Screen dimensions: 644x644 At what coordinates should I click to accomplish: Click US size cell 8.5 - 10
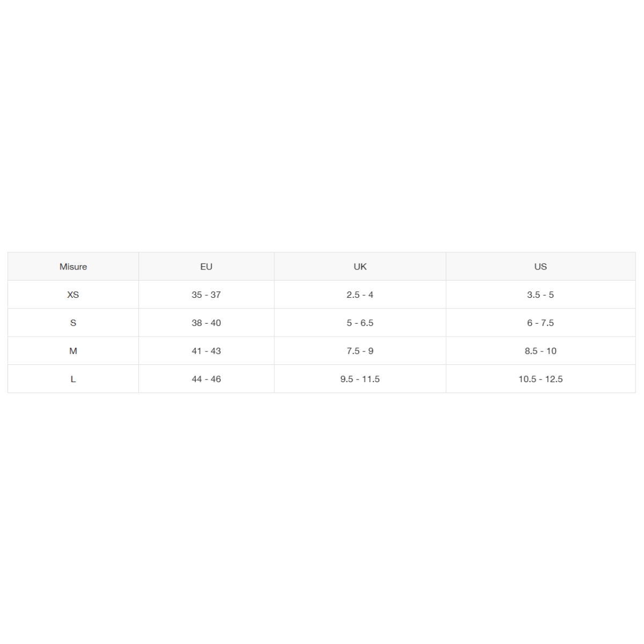click(x=540, y=351)
